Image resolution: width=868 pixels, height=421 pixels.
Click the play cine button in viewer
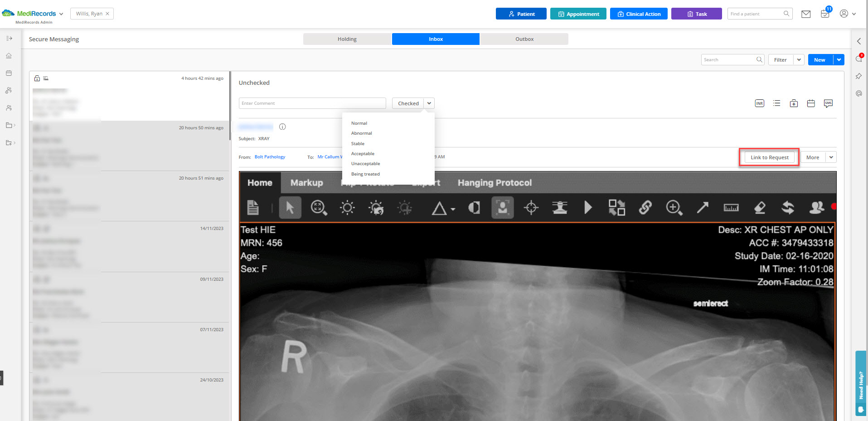[x=588, y=208]
